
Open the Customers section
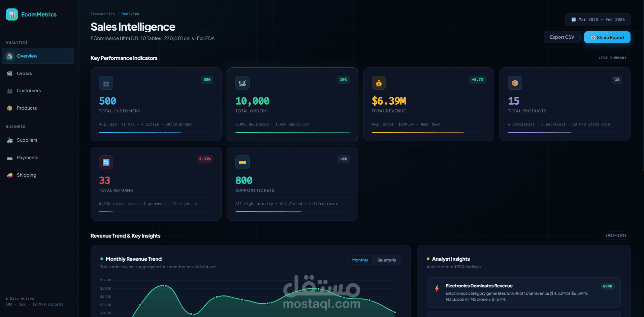click(38, 91)
